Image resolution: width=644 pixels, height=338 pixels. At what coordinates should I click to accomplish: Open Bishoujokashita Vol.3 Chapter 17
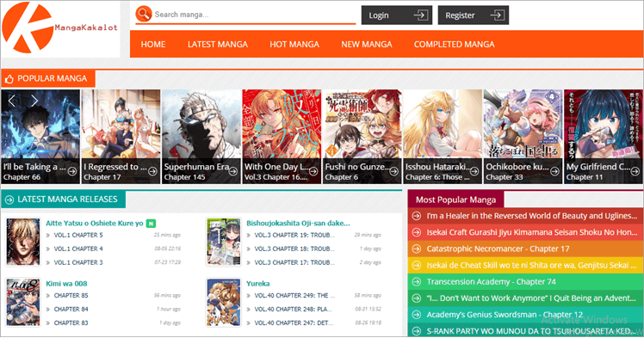pos(294,262)
